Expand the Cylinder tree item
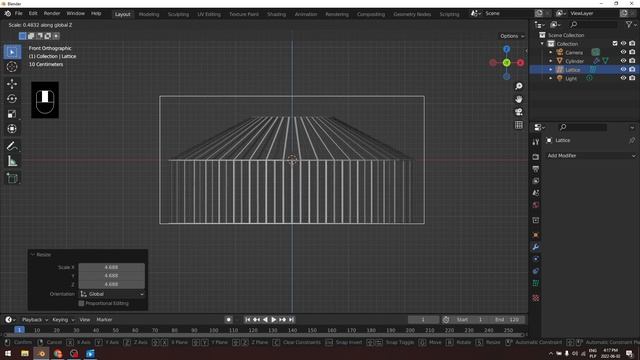The height and width of the screenshot is (360, 640). click(551, 61)
